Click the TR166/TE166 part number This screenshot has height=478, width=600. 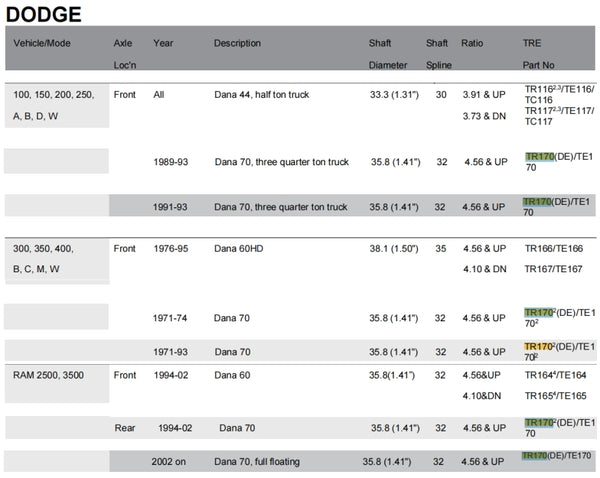click(x=553, y=248)
